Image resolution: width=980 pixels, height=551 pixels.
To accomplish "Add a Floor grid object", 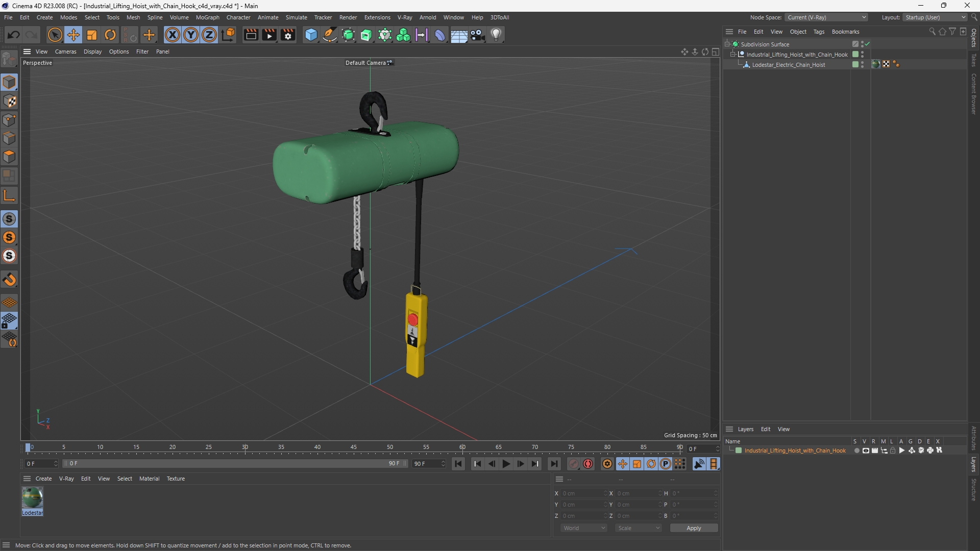I will point(459,35).
